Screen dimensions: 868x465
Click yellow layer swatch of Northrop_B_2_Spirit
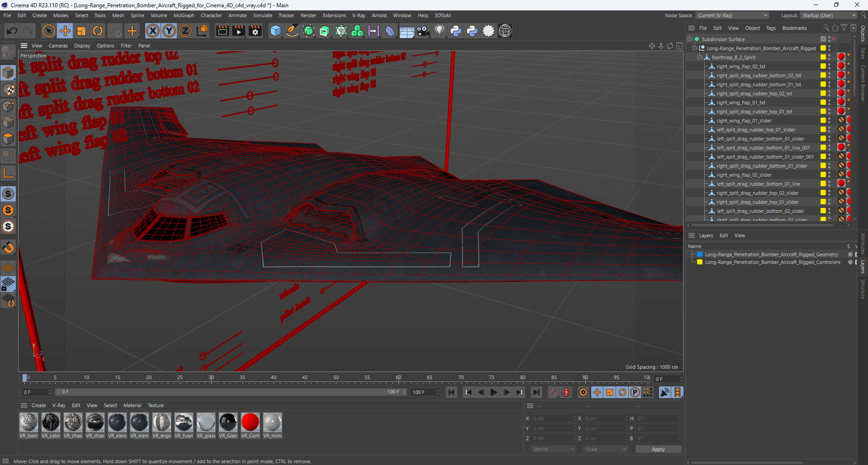coord(823,57)
